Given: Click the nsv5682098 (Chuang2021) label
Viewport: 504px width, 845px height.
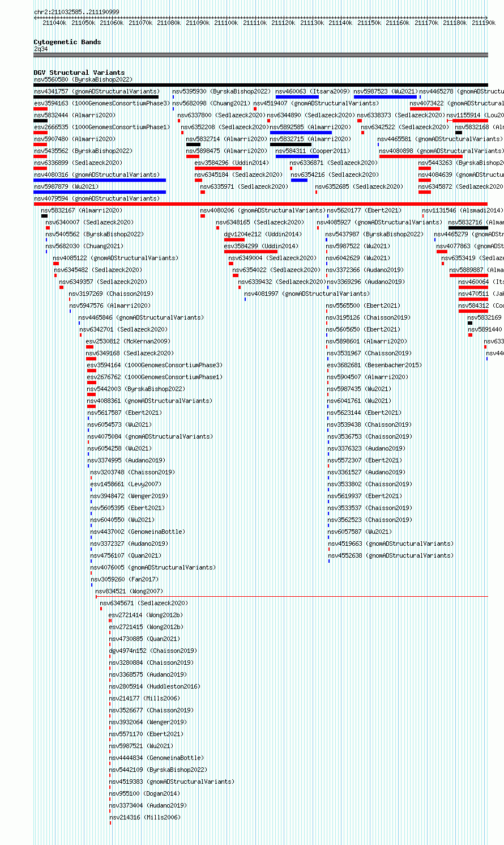Looking at the screenshot, I should pyautogui.click(x=211, y=104).
